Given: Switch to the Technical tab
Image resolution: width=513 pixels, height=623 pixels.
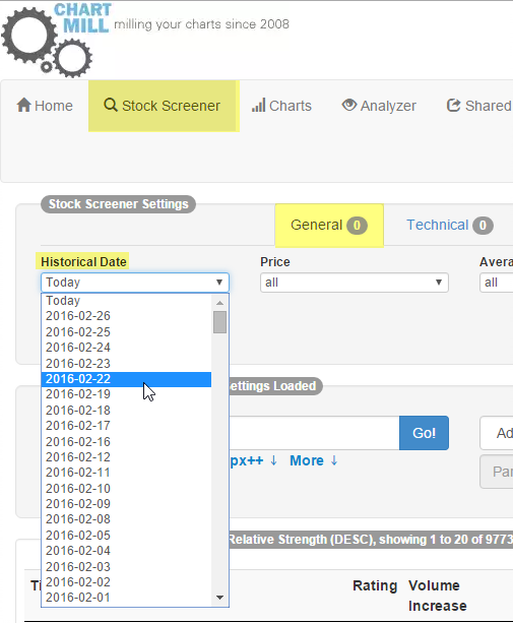Looking at the screenshot, I should click(x=450, y=225).
